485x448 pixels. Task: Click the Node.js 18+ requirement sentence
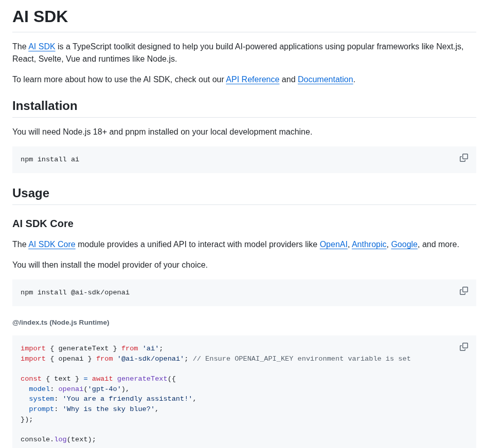(x=163, y=132)
